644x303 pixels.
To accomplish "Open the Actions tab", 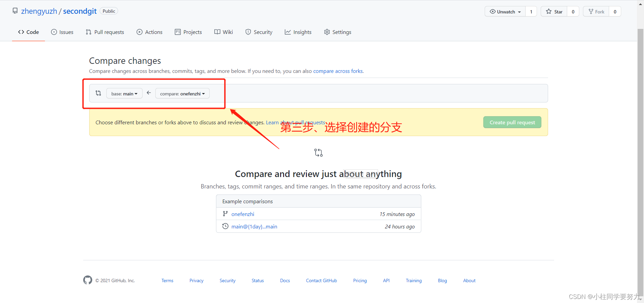I will click(153, 32).
